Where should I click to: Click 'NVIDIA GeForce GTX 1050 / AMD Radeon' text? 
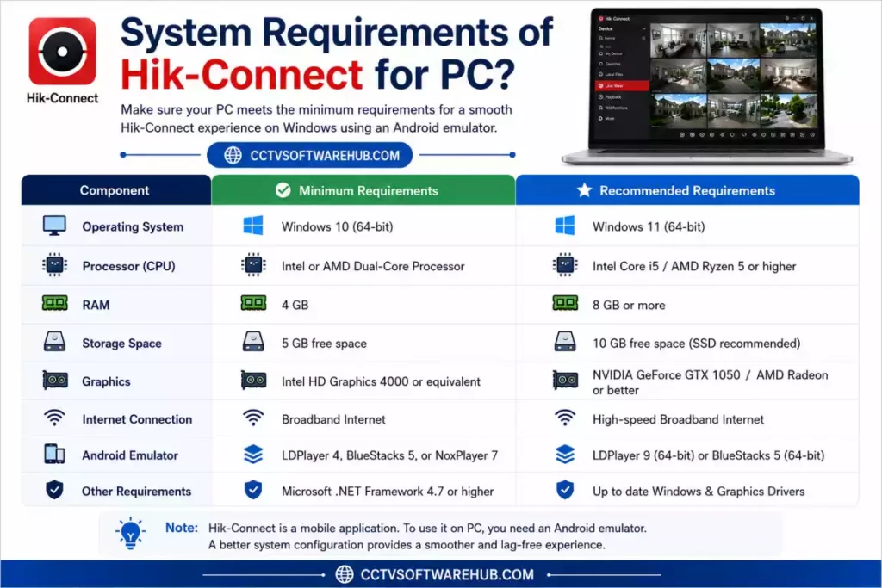click(x=710, y=374)
